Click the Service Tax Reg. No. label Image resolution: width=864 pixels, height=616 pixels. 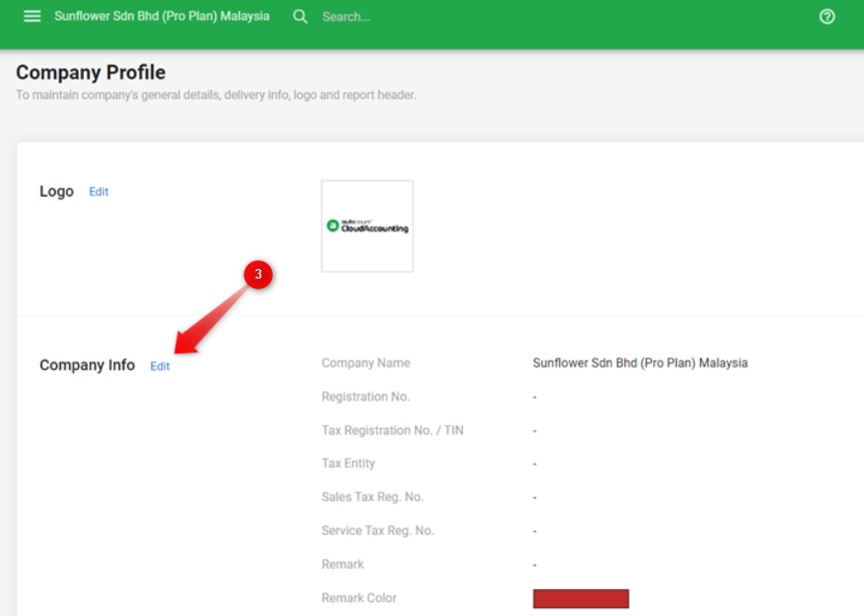pos(377,530)
